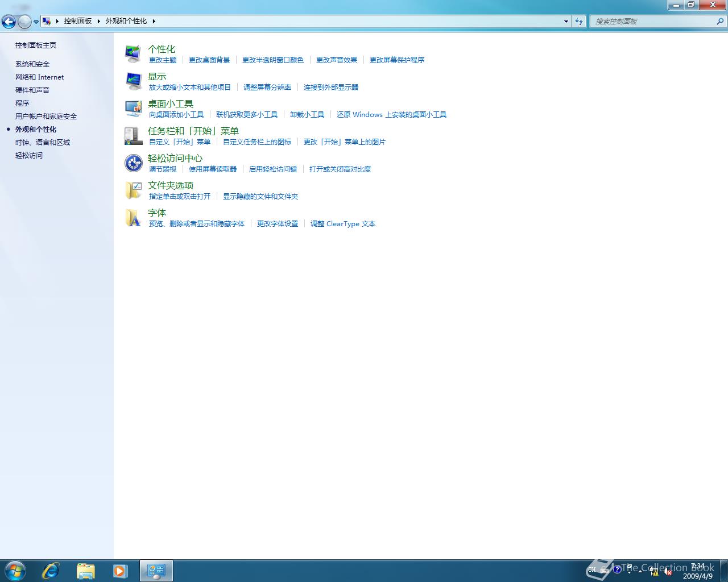Select 系统和安全 in sidebar
This screenshot has width=728, height=582.
[32, 64]
